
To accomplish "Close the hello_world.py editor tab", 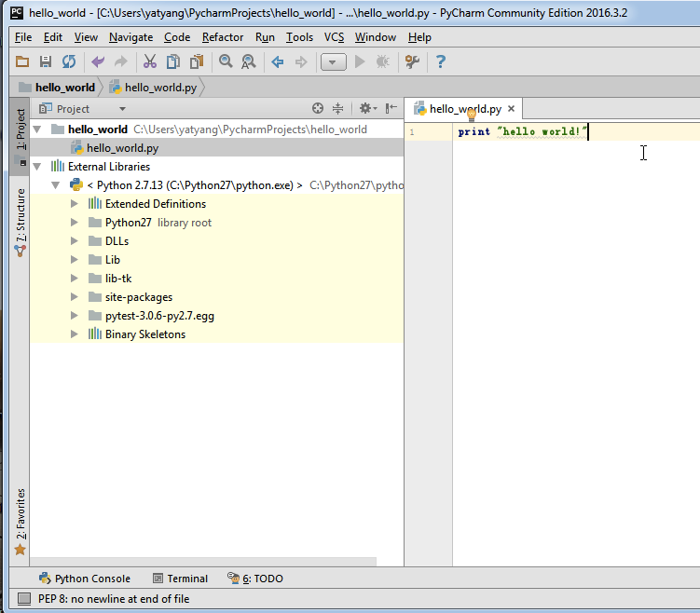I will pyautogui.click(x=511, y=108).
